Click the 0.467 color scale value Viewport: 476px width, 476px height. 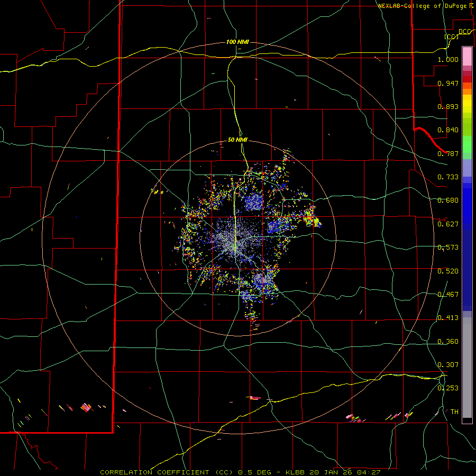(448, 295)
